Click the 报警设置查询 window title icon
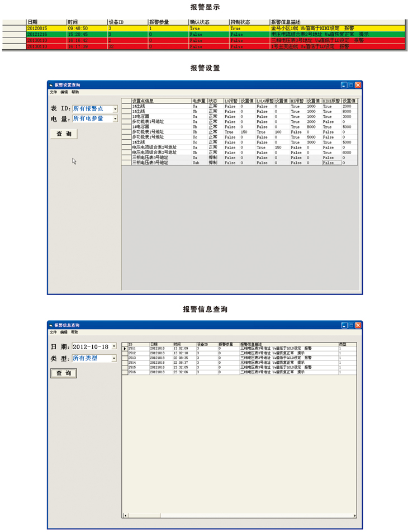The width and height of the screenshot is (408, 532). click(51, 85)
